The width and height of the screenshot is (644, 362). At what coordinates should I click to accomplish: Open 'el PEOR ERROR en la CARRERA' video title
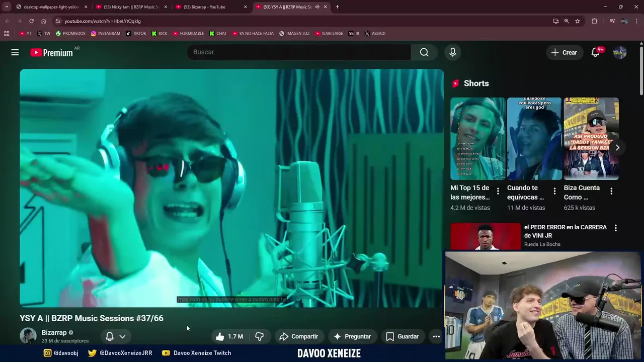[x=566, y=231]
